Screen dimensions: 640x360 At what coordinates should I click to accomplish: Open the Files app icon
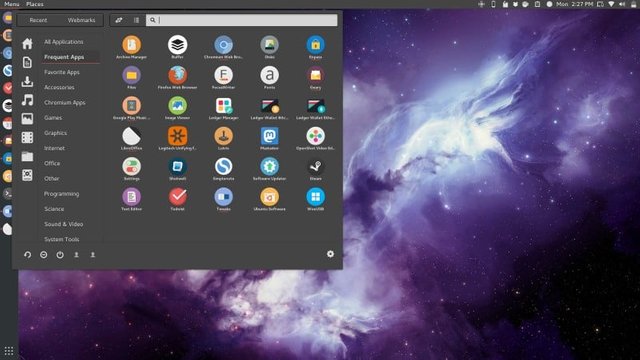[131, 75]
